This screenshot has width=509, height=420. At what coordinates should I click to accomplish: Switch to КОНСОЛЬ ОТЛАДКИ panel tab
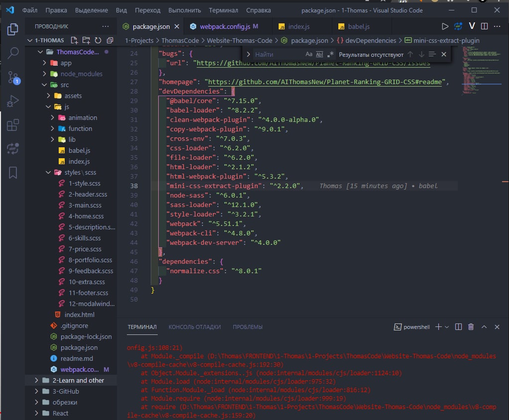[195, 327]
